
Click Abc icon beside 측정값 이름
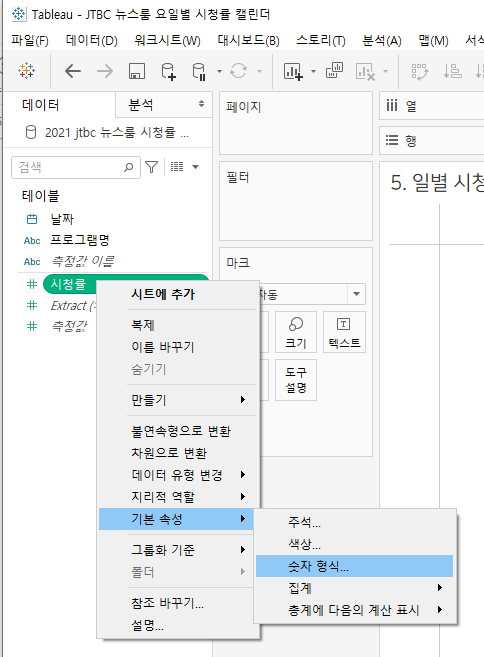32,262
